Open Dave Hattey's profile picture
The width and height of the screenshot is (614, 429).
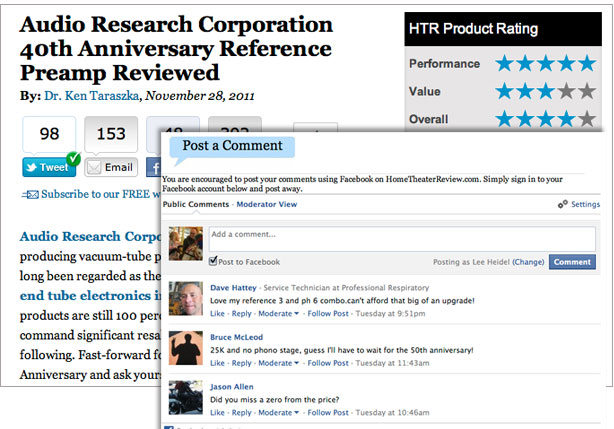coord(186,298)
